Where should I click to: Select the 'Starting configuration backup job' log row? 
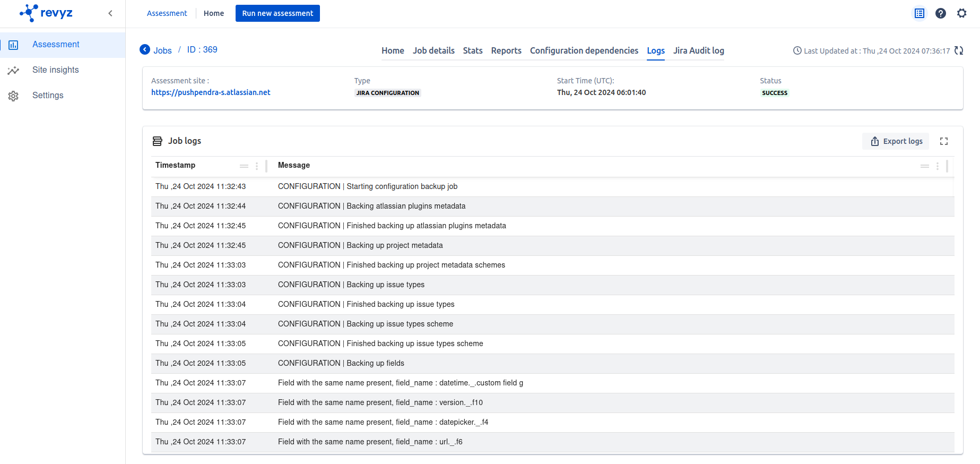click(x=552, y=187)
